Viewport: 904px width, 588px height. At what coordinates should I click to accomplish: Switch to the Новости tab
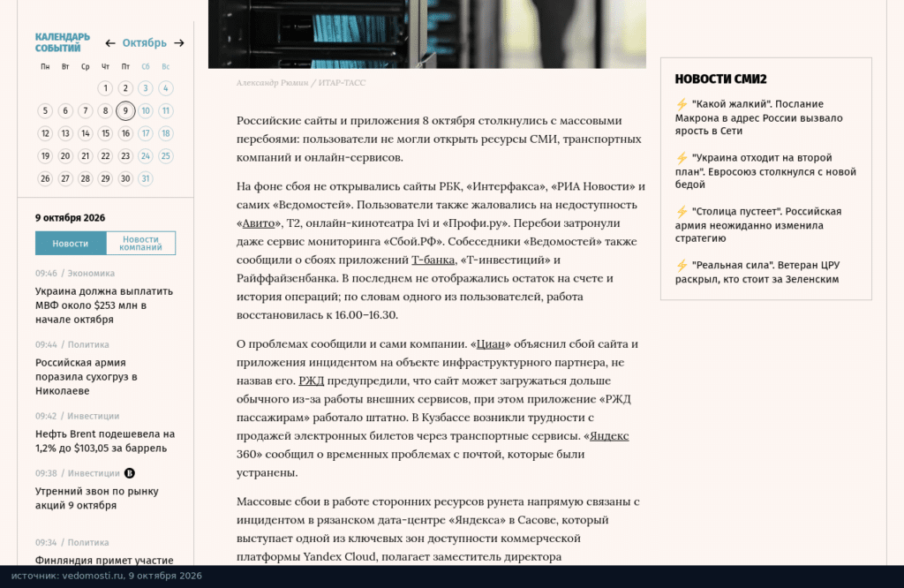71,244
